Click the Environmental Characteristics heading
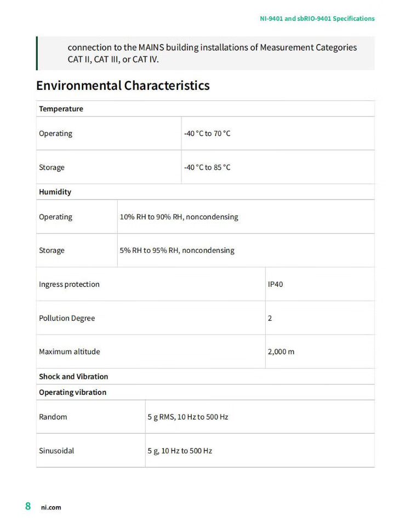Screen dimensions: 411x532 tap(123, 86)
